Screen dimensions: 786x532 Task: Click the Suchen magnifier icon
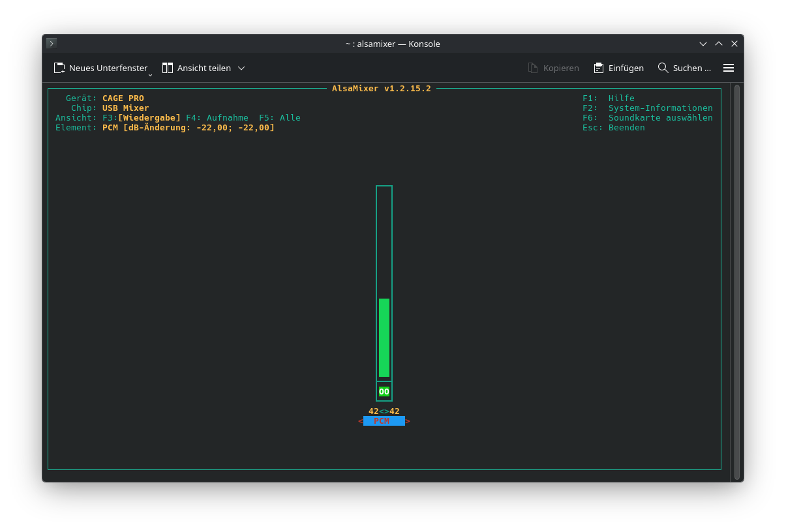pyautogui.click(x=663, y=68)
